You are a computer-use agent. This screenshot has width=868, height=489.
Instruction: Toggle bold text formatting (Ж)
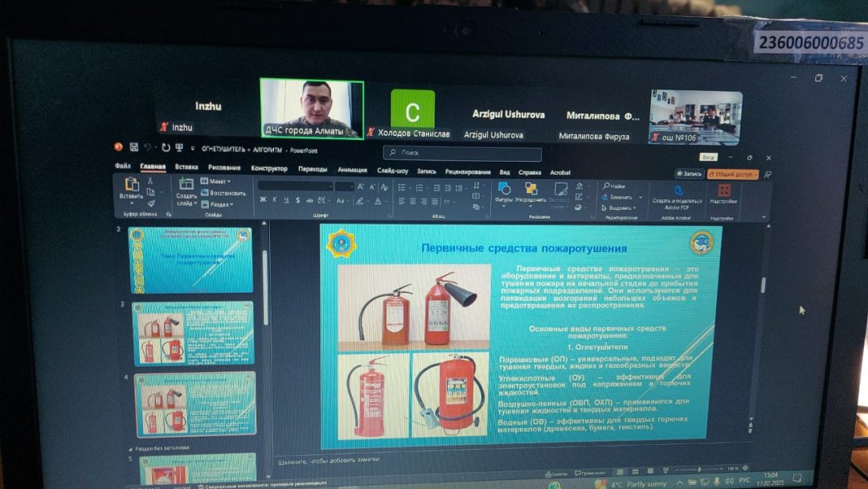click(x=264, y=201)
